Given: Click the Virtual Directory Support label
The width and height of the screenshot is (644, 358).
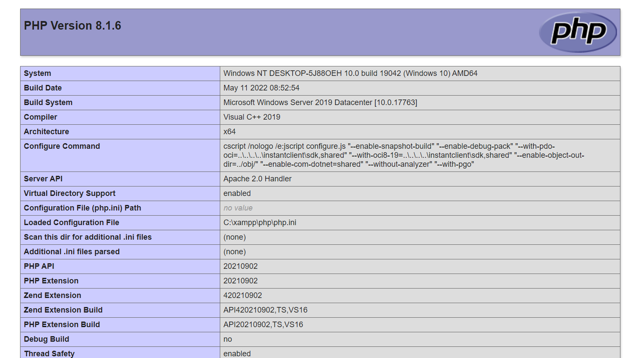Looking at the screenshot, I should 69,193.
